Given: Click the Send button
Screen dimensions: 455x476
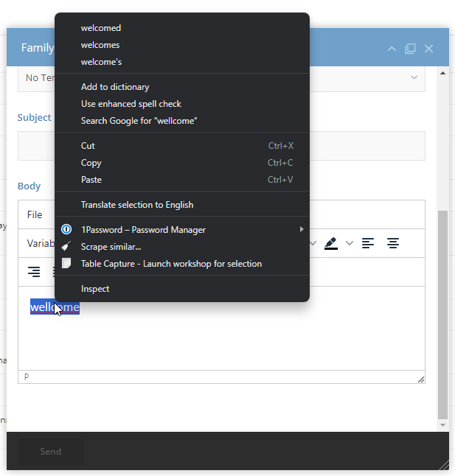Looking at the screenshot, I should (x=51, y=452).
